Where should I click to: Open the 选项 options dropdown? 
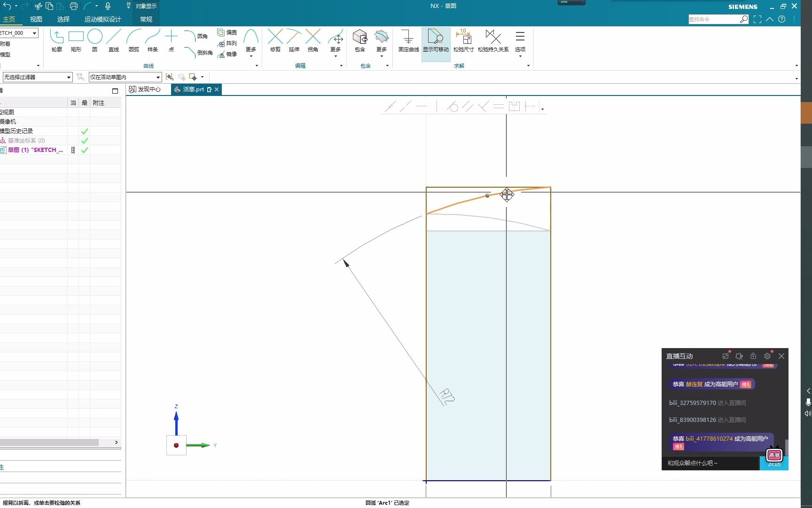pyautogui.click(x=520, y=44)
